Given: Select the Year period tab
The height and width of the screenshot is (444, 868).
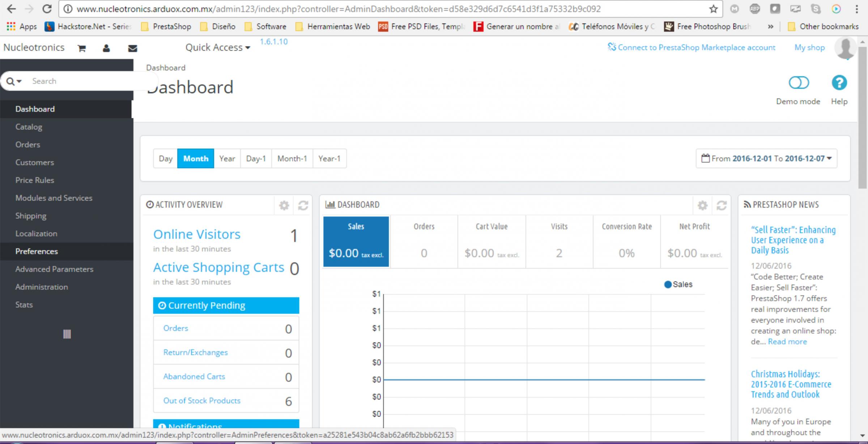Looking at the screenshot, I should tap(227, 158).
